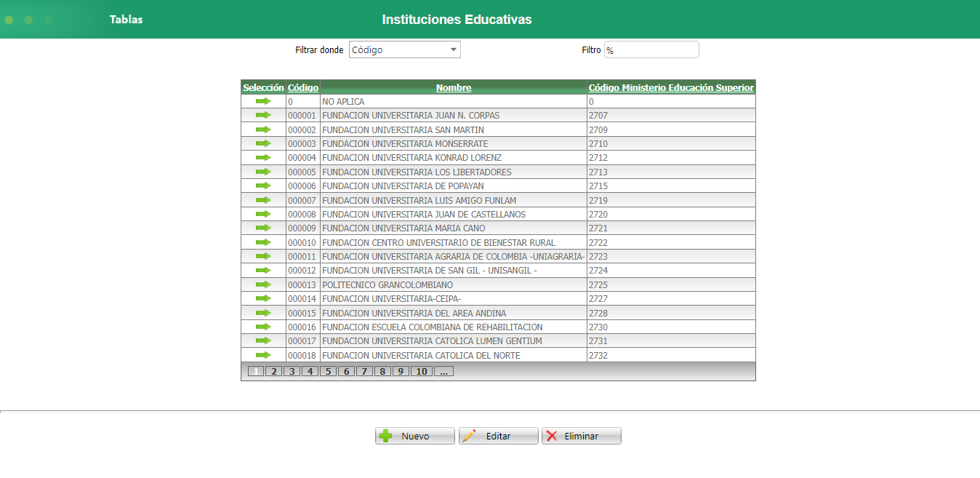Click the Eliminar button
This screenshot has width=980, height=478.
pos(582,436)
